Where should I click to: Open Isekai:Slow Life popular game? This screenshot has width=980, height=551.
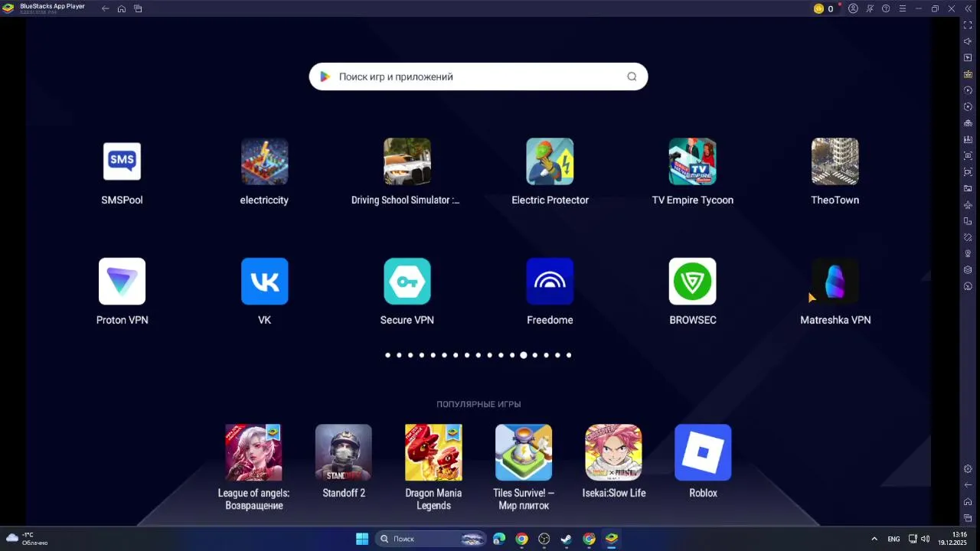[613, 452]
